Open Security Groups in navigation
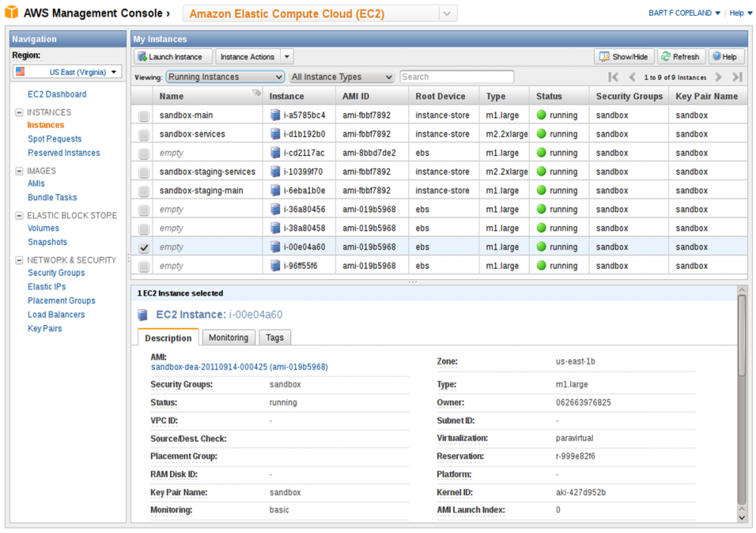Viewport: 756px width, 533px height. [x=56, y=272]
